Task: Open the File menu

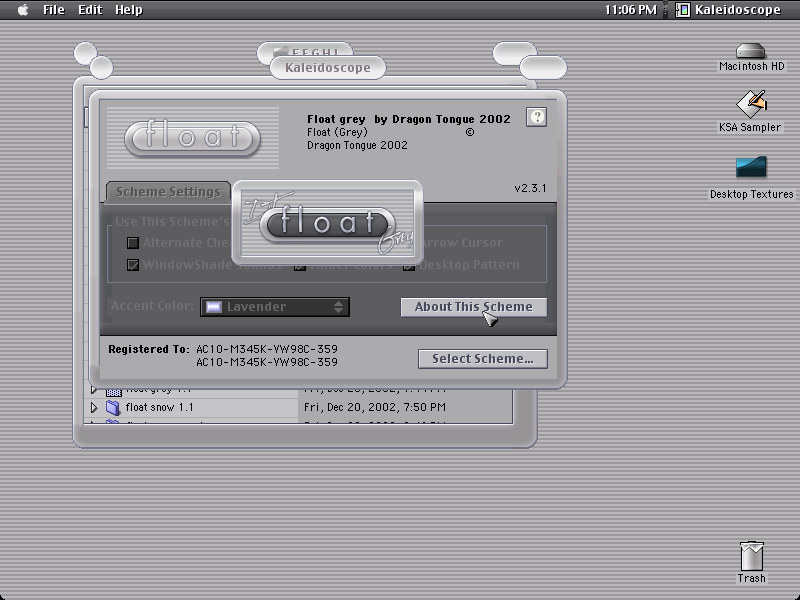Action: [54, 10]
